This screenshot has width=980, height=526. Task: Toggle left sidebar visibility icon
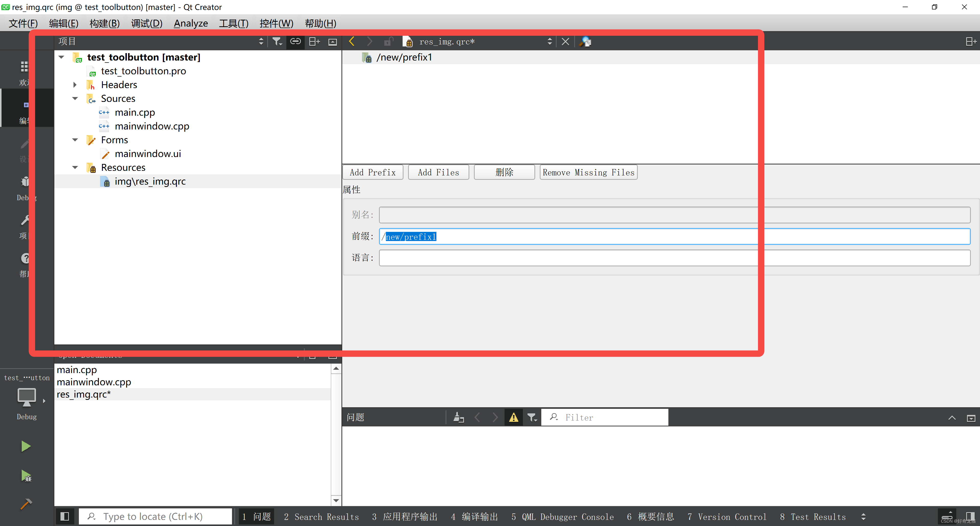[x=65, y=517]
